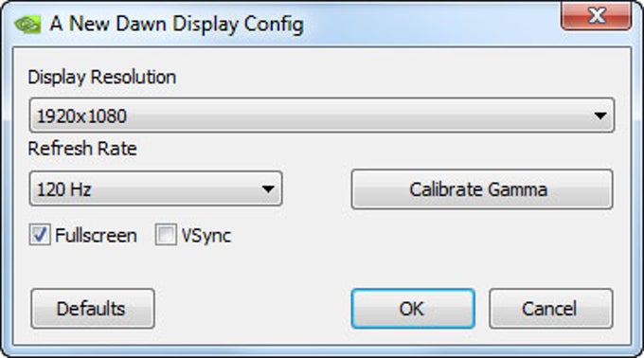Click the Display Resolution label

102,77
